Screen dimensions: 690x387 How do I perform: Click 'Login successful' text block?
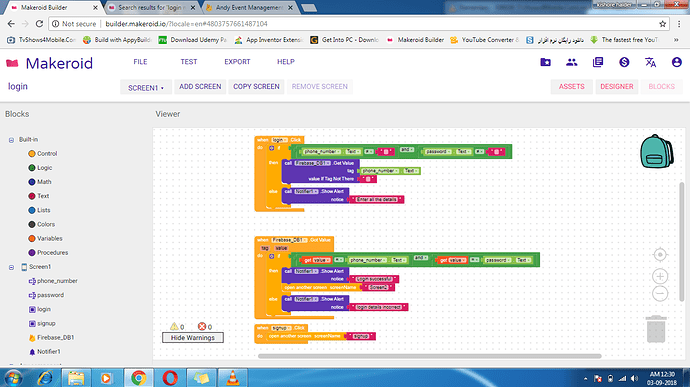[374, 279]
